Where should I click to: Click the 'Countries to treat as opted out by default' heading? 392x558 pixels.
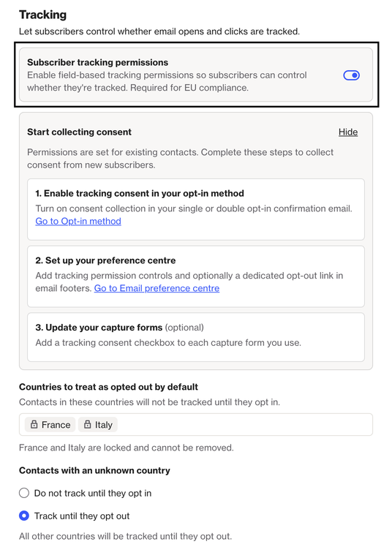108,387
